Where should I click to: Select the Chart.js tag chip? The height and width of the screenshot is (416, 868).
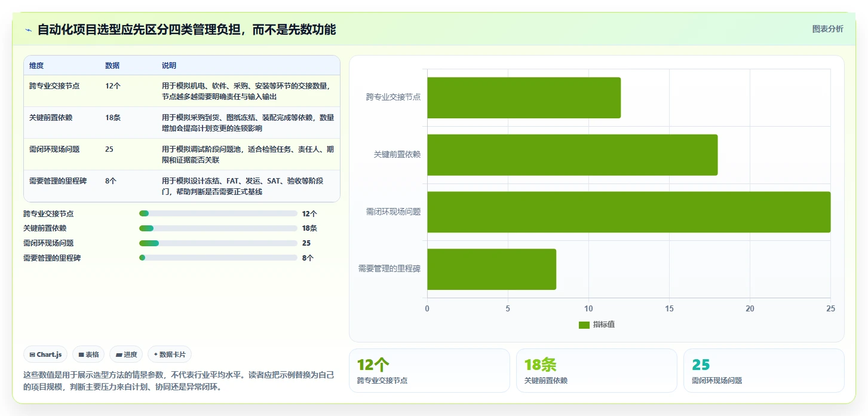point(45,354)
